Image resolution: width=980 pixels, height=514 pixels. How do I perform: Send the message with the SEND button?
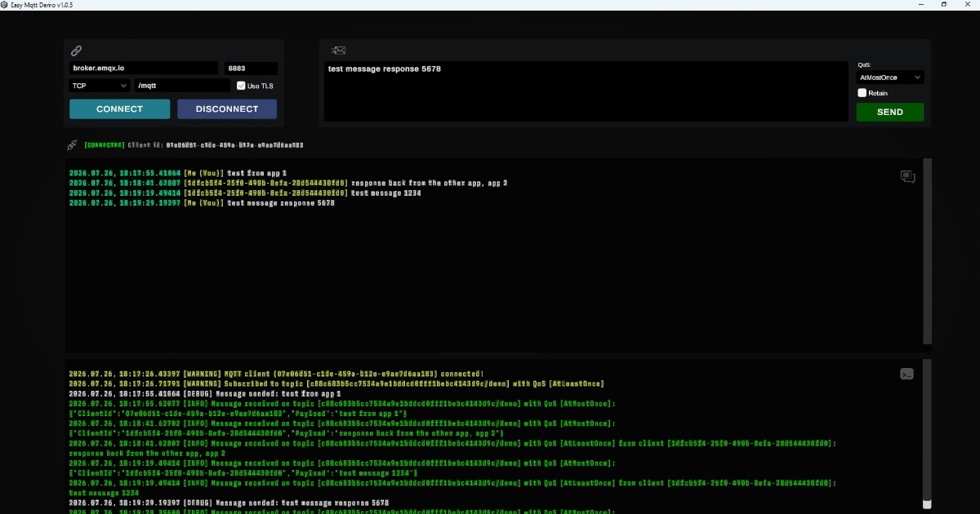tap(890, 112)
